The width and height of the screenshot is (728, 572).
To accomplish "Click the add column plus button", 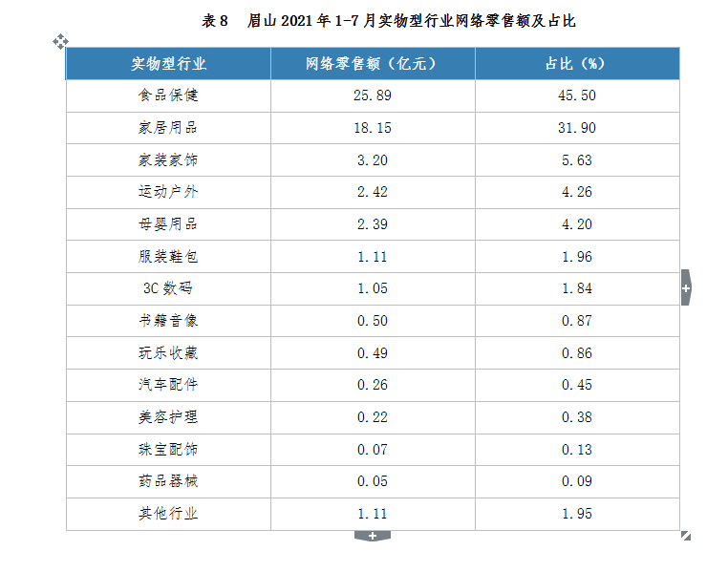I will 686,287.
